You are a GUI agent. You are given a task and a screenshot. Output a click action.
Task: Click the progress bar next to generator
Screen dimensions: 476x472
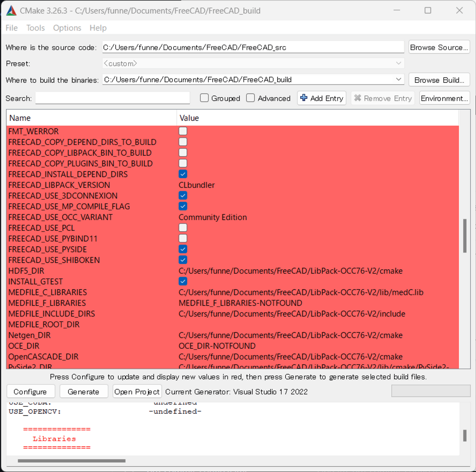431,391
